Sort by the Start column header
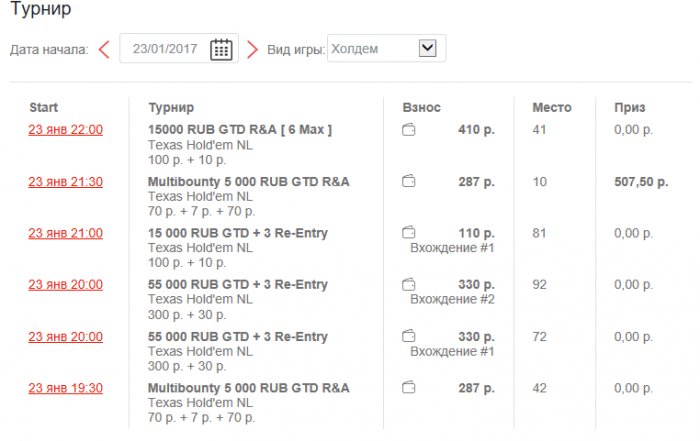 [x=44, y=107]
